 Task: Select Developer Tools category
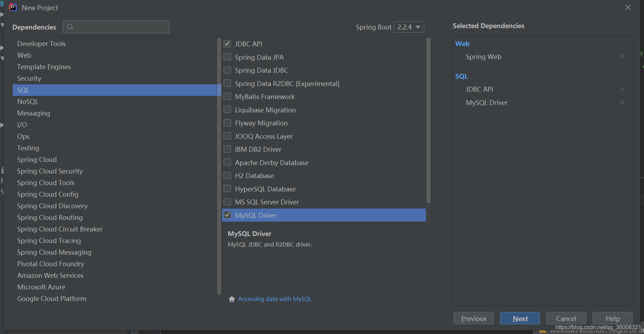click(x=115, y=44)
